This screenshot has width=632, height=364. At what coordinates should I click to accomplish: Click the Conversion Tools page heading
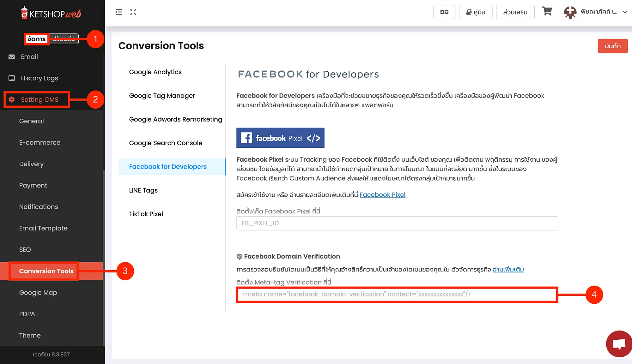point(161,46)
